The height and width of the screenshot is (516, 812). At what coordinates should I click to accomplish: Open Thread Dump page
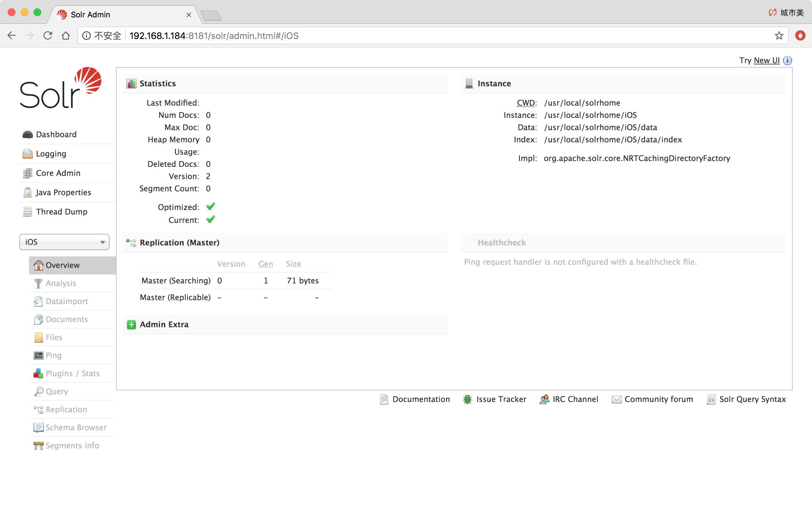pyautogui.click(x=61, y=212)
